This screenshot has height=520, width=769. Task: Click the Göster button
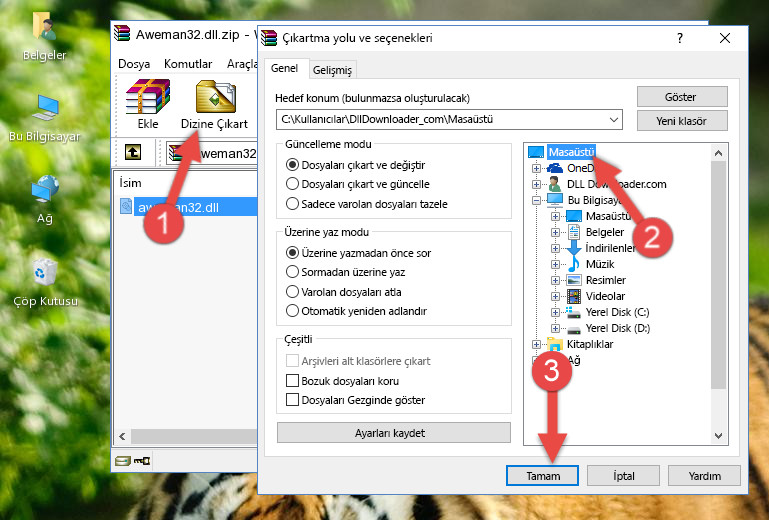(x=682, y=97)
